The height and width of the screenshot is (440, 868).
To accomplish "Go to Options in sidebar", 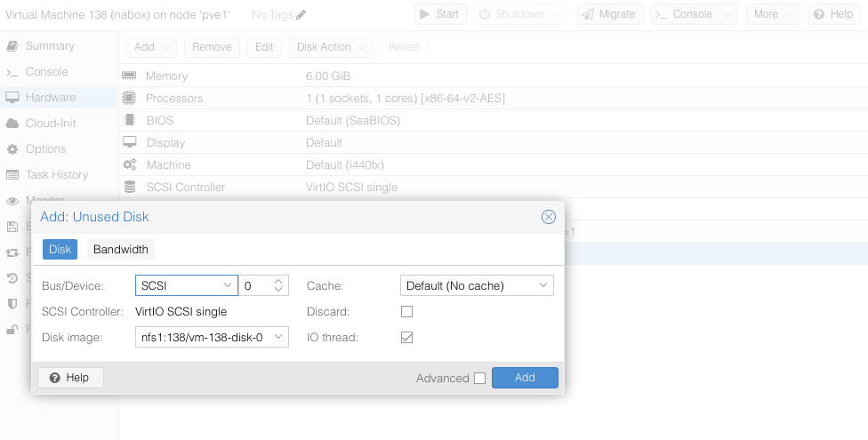I will coord(45,148).
